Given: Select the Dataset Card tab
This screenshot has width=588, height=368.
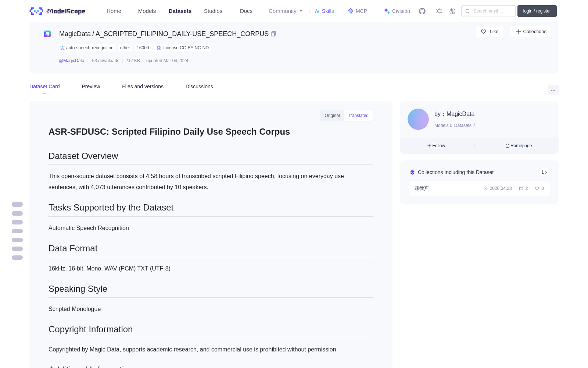Looking at the screenshot, I should pyautogui.click(x=44, y=86).
